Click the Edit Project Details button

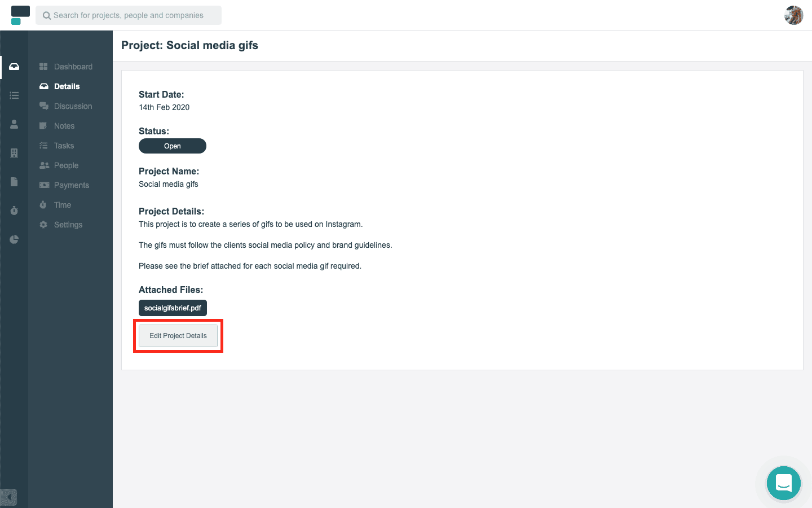[x=178, y=336]
